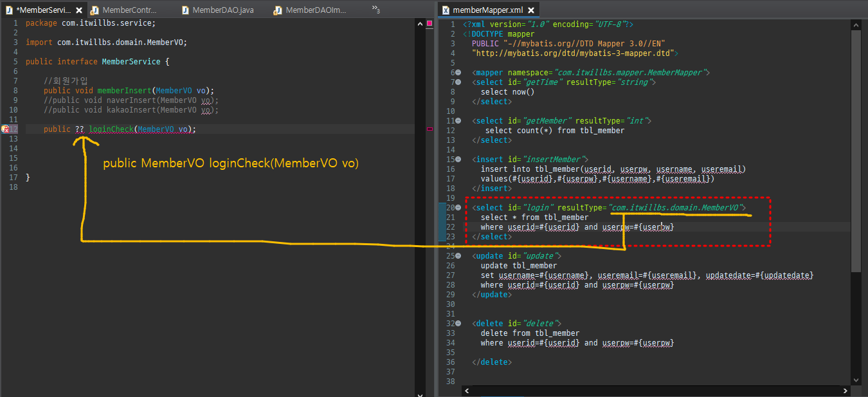Screen dimensions: 868x397
Task: Show the hidden editors overflow list (»3)
Action: (376, 10)
